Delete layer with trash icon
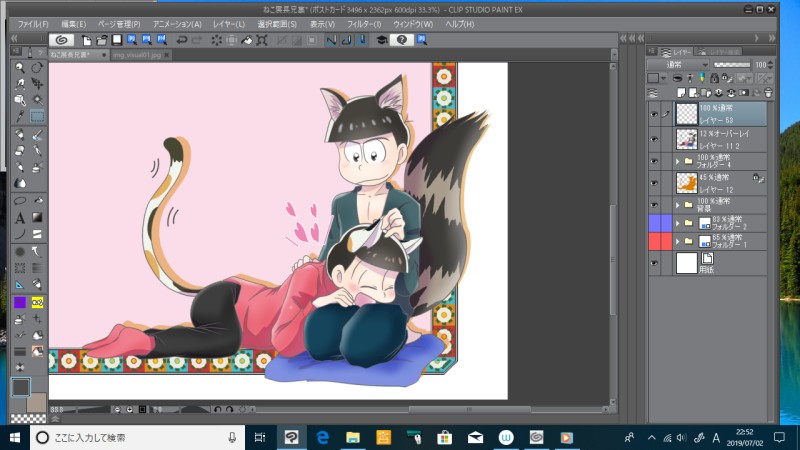The height and width of the screenshot is (450, 800). [x=768, y=93]
